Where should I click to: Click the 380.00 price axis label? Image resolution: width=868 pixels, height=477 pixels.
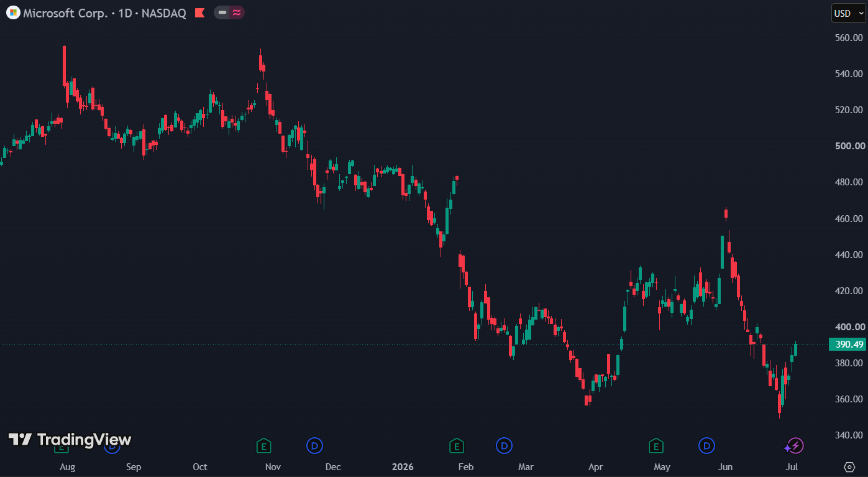849,363
